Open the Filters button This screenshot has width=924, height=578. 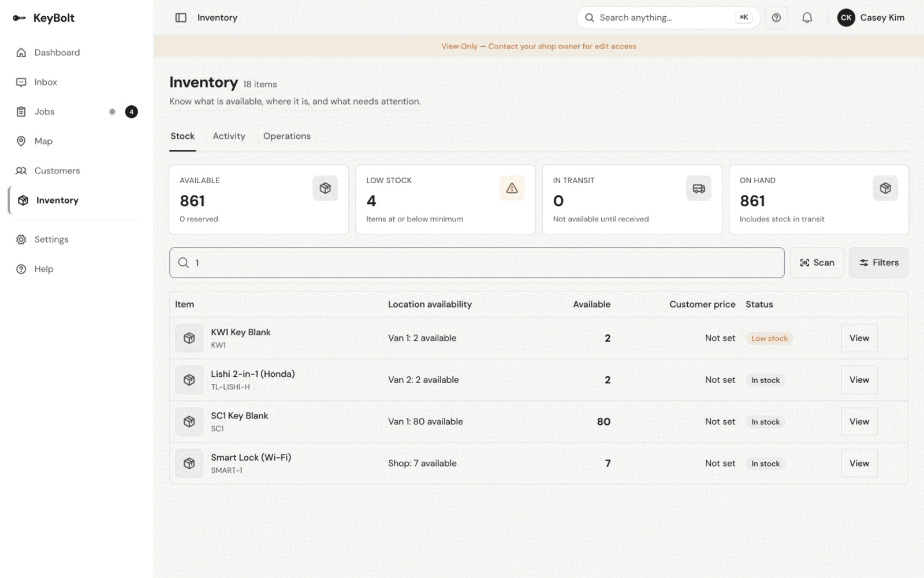click(x=878, y=262)
